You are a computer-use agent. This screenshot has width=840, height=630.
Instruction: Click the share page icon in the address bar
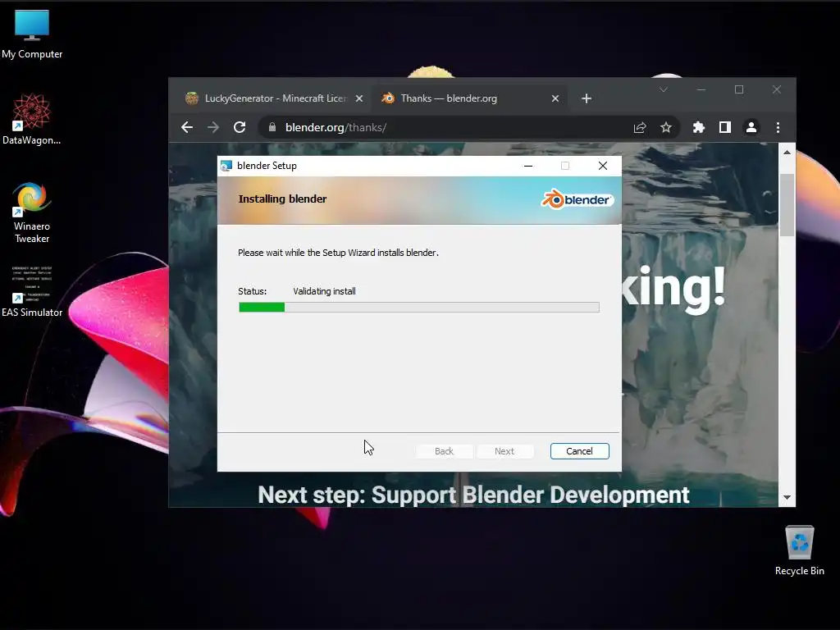pyautogui.click(x=640, y=127)
